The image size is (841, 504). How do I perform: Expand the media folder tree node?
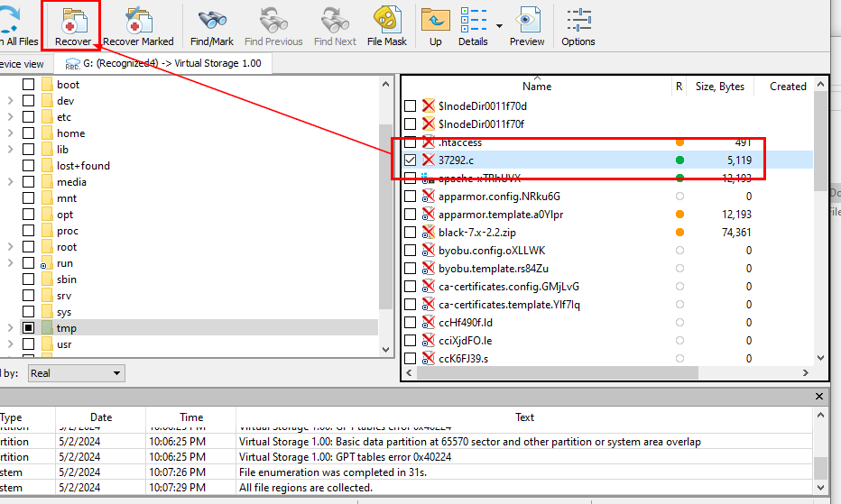[x=10, y=182]
